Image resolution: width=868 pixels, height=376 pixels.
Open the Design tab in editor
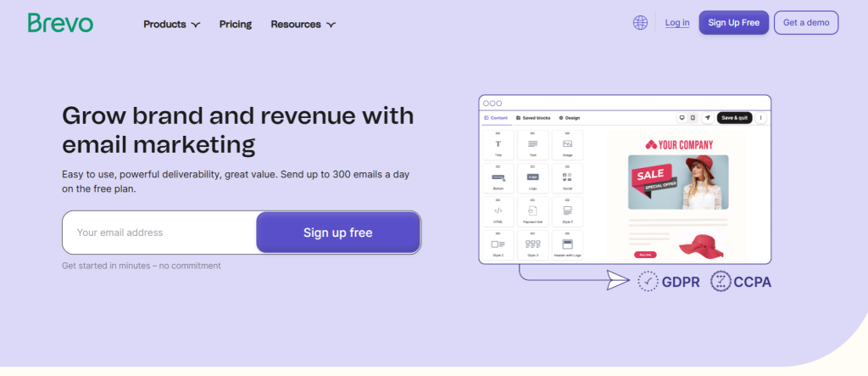point(570,118)
